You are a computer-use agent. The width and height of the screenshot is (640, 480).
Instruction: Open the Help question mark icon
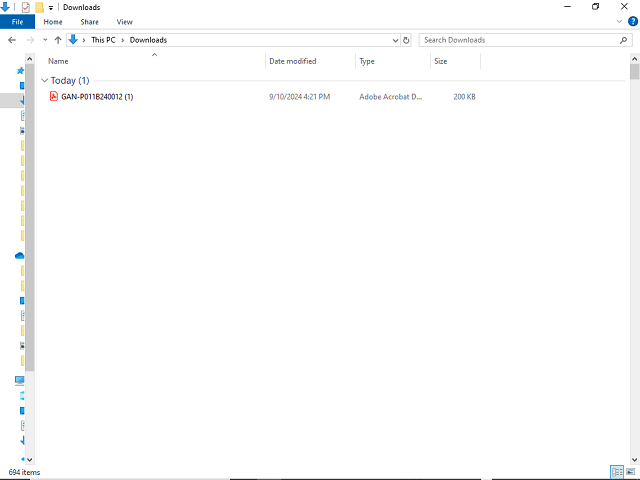pos(633,21)
